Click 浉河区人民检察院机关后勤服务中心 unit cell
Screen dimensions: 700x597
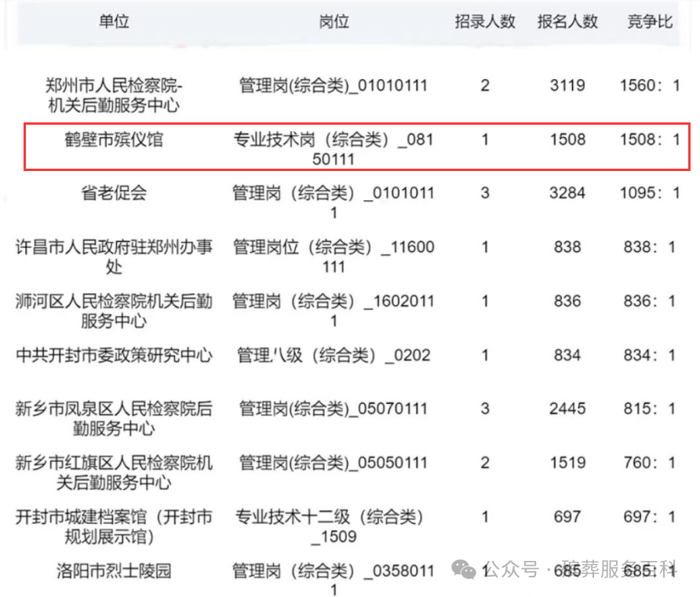(114, 311)
